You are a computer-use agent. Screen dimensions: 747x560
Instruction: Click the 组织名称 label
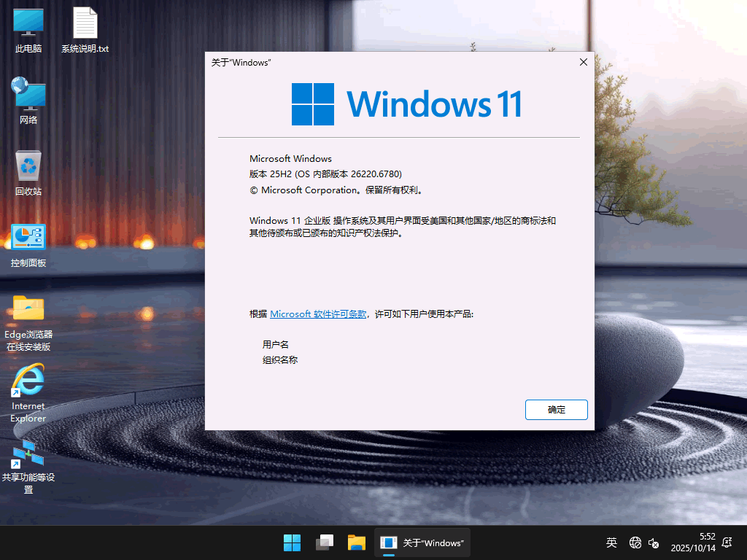(280, 360)
